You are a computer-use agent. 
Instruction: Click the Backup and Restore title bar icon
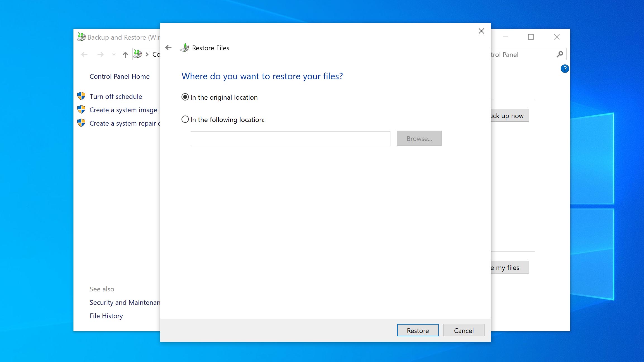coord(81,37)
